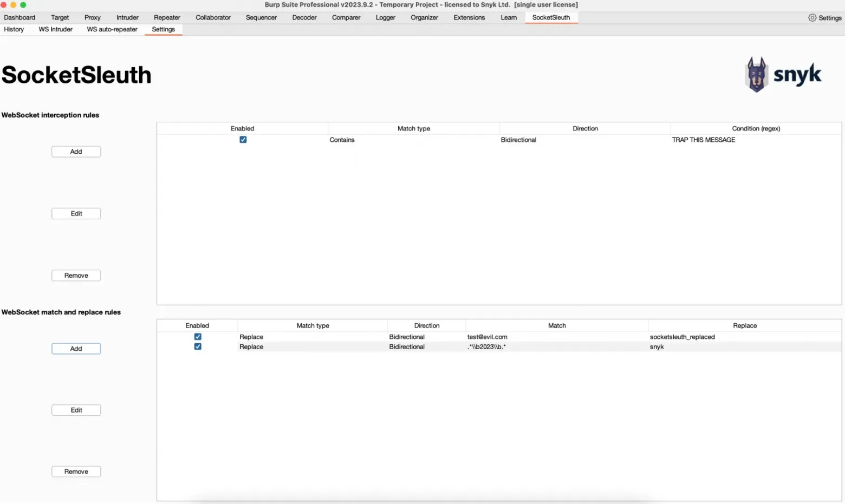845x504 pixels.
Task: Sort interception rules by Enabled column
Action: (x=242, y=128)
